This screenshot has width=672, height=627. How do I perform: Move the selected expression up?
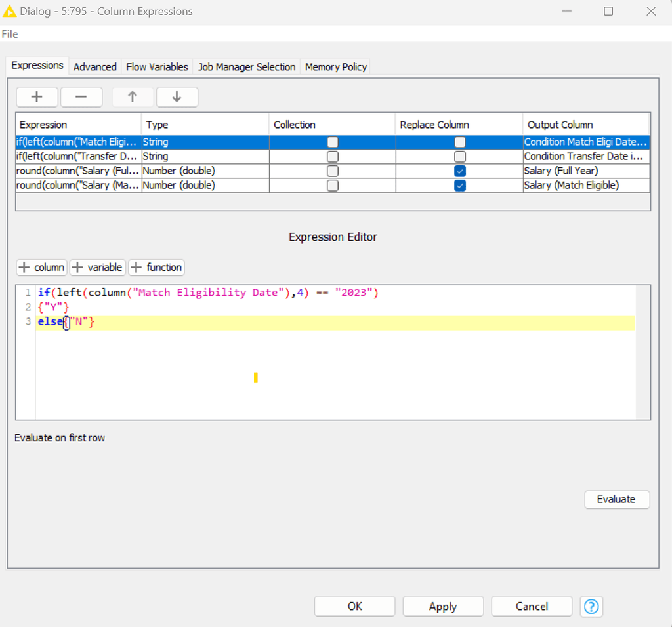pos(133,96)
